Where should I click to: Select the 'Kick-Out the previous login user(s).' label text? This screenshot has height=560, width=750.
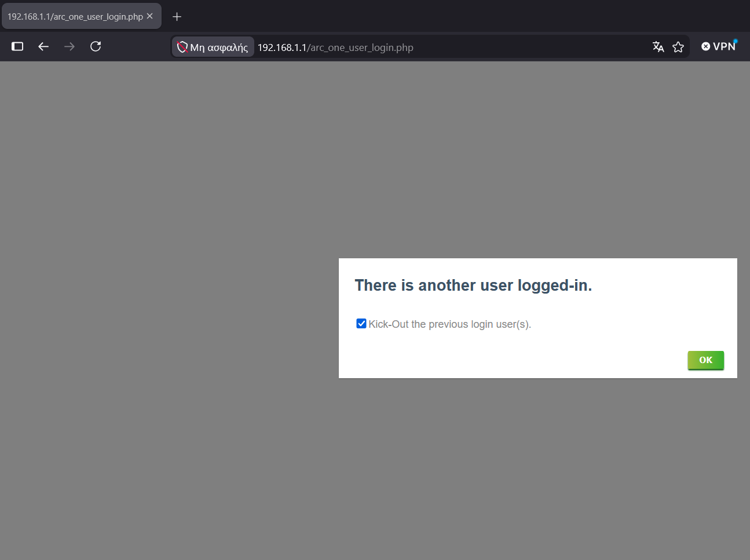[450, 324]
